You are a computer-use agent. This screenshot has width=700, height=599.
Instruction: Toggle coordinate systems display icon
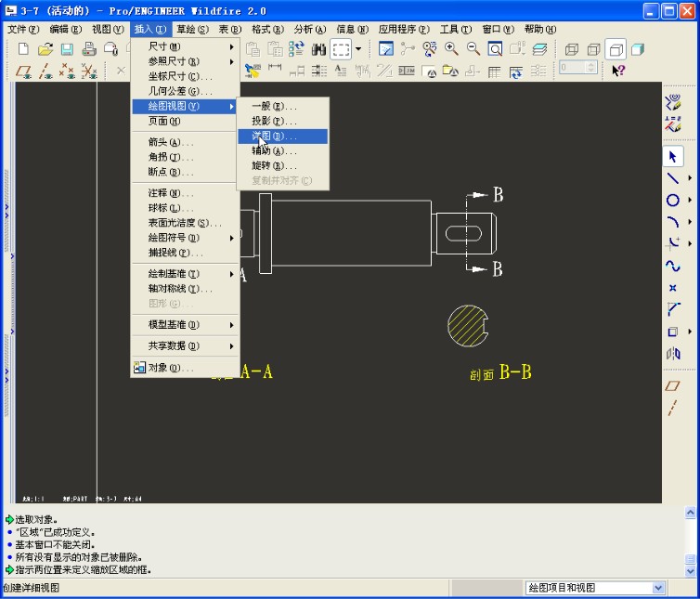click(89, 71)
